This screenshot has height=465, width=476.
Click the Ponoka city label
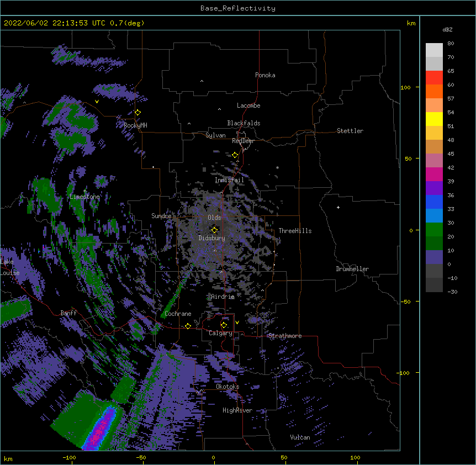[x=265, y=75]
